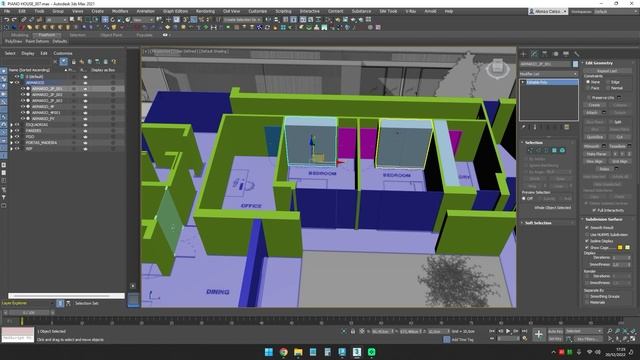Toggle the Smooth Result checkbox
Image resolution: width=640 pixels, height=360 pixels.
587,228
